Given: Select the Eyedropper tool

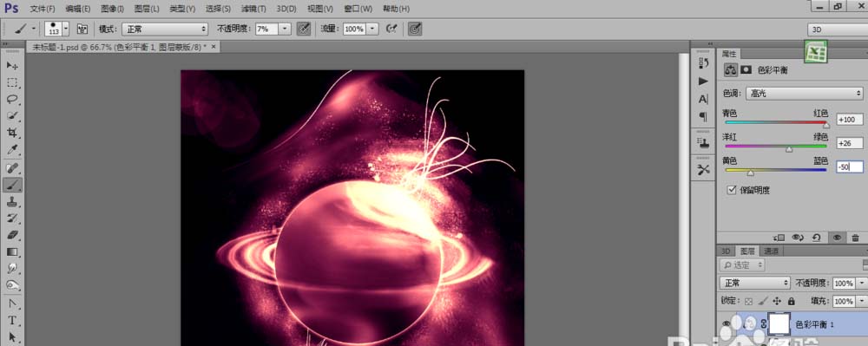Looking at the screenshot, I should coord(12,150).
